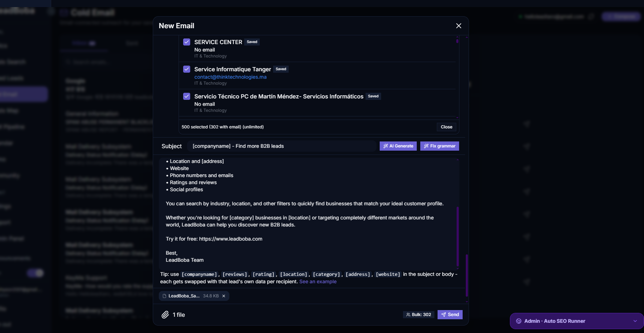Click the 1 file attachment count label
This screenshot has width=644, height=333.
179,315
